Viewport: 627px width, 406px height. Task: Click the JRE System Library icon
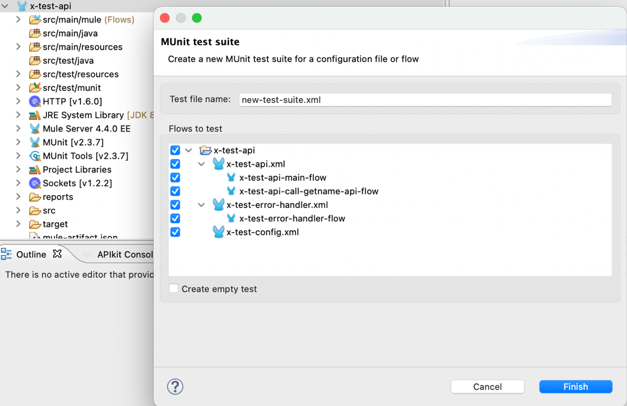(35, 115)
